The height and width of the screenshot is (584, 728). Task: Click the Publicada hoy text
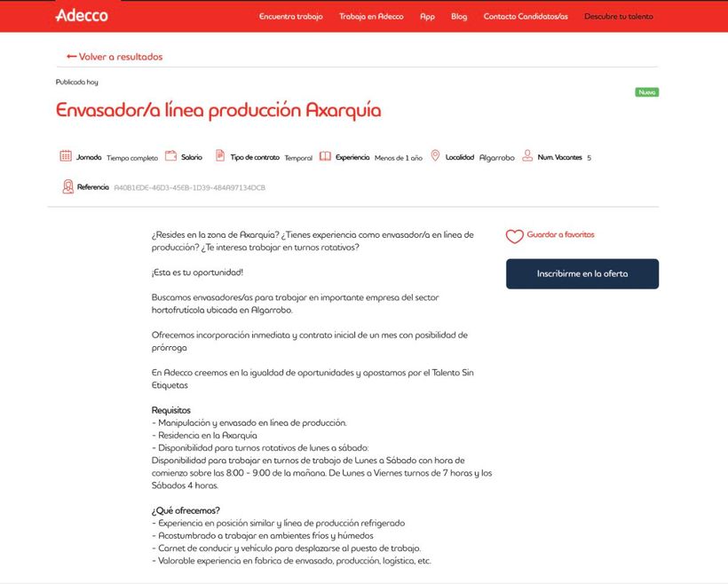(x=77, y=83)
